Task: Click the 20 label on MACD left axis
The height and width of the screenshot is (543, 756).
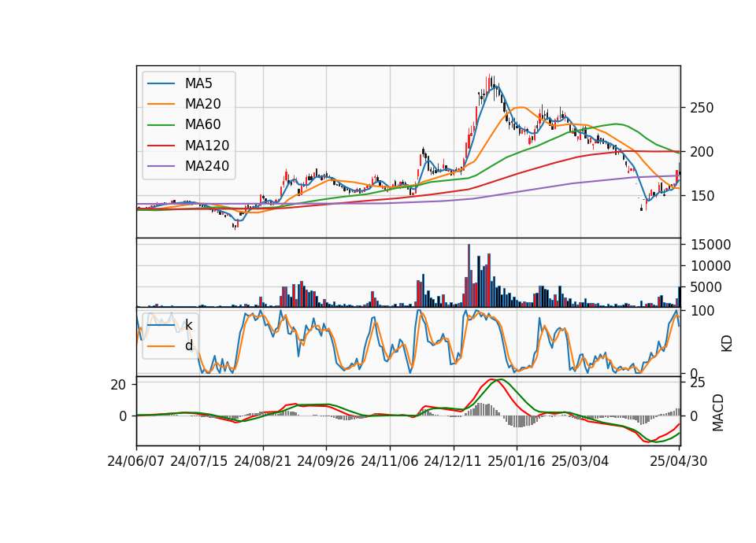Action: coord(118,385)
